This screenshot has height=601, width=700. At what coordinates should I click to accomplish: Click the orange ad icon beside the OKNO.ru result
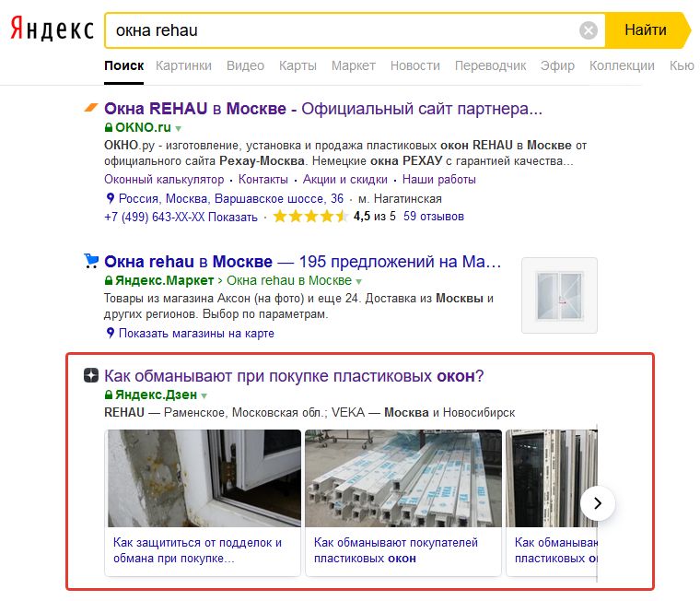91,109
